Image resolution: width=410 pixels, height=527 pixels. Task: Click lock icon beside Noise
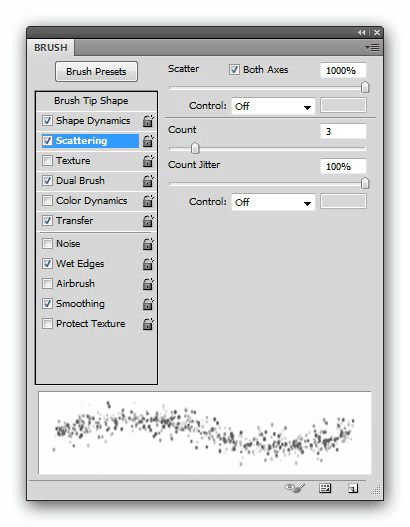point(148,244)
